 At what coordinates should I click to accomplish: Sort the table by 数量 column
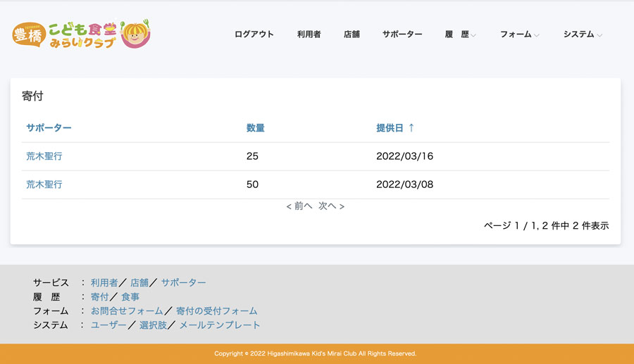tap(255, 127)
